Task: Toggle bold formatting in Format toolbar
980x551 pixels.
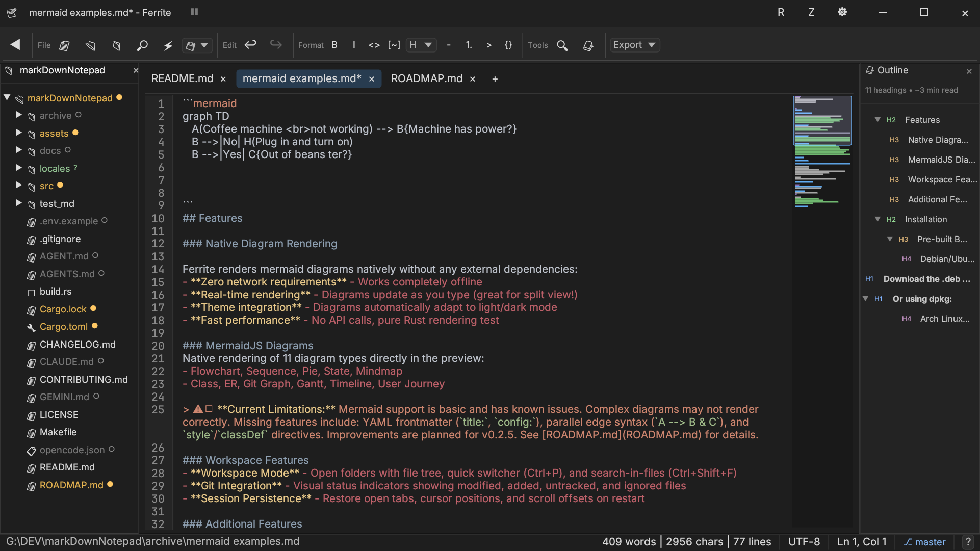Action: coord(334,45)
